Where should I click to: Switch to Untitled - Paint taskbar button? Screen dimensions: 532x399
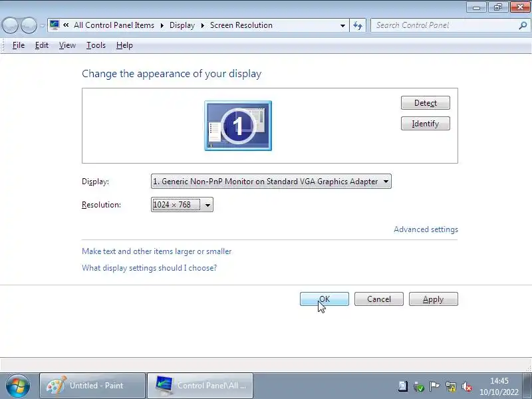coord(92,386)
